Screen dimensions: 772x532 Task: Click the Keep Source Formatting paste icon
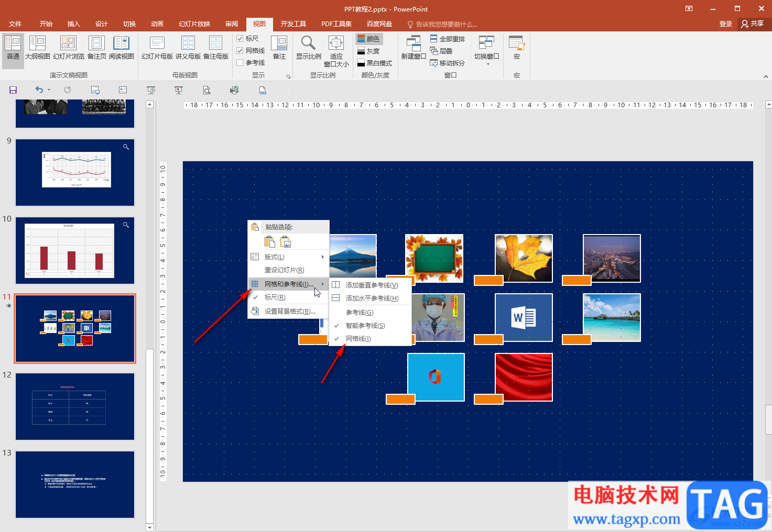[269, 241]
